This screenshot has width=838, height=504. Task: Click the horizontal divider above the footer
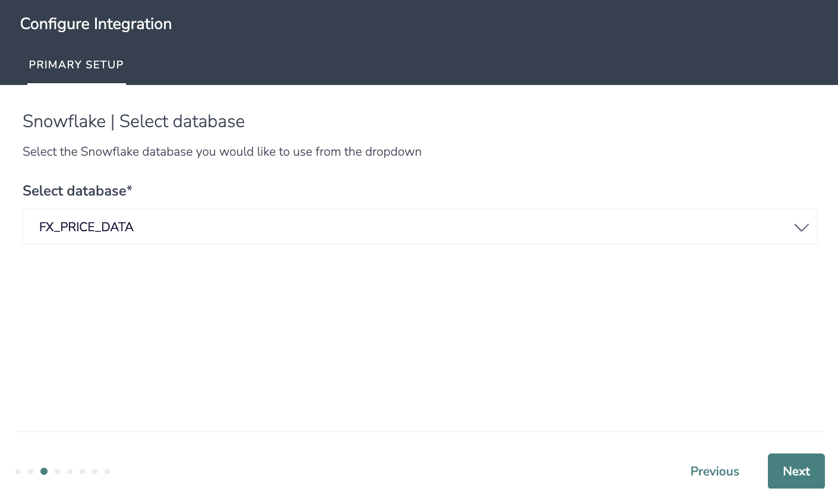[x=420, y=431]
